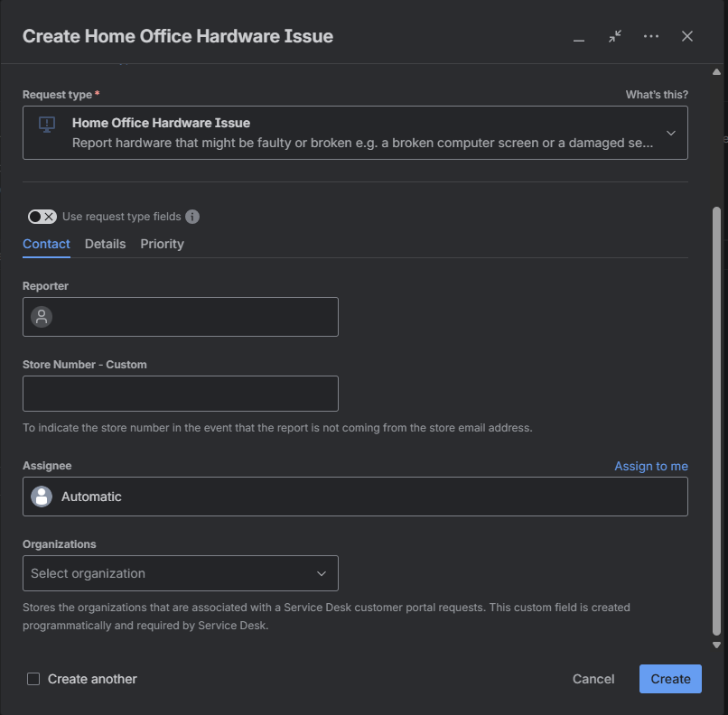The height and width of the screenshot is (715, 728).
Task: Click the info icon beside Use request type fields
Action: [x=192, y=217]
